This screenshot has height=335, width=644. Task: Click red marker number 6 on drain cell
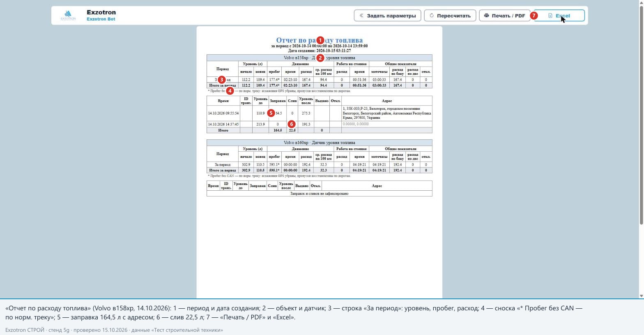(x=291, y=124)
